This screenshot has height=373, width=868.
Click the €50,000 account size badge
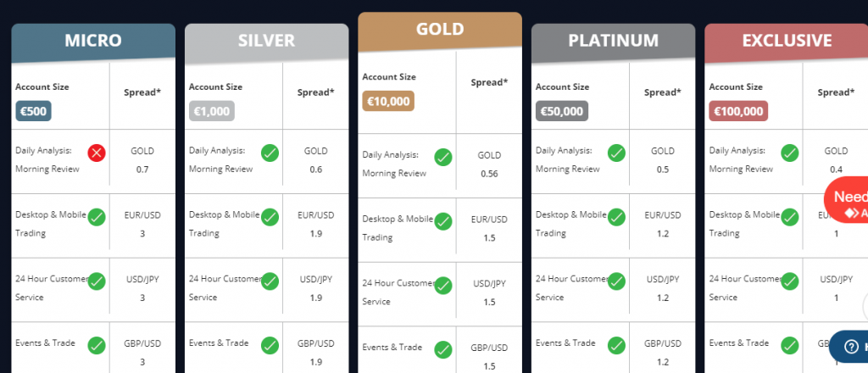pyautogui.click(x=561, y=111)
